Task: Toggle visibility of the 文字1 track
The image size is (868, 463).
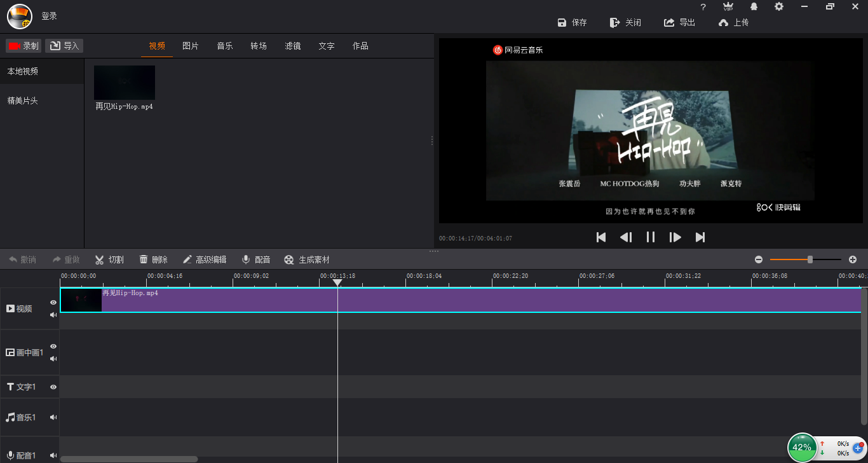Action: (53, 387)
